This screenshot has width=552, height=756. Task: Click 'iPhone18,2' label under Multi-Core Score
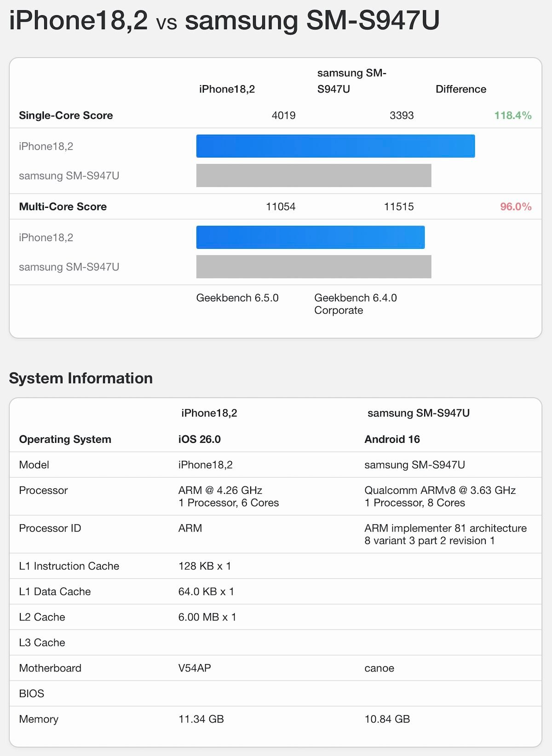point(46,237)
